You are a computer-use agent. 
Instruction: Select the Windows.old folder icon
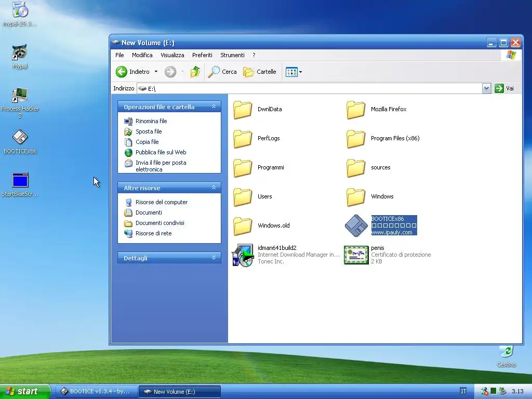coord(243,226)
